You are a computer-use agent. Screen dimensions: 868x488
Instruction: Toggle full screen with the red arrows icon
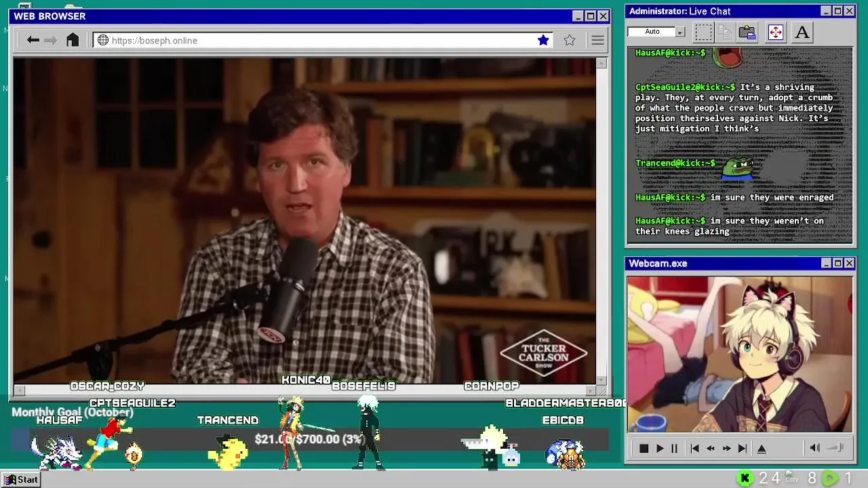coord(775,32)
